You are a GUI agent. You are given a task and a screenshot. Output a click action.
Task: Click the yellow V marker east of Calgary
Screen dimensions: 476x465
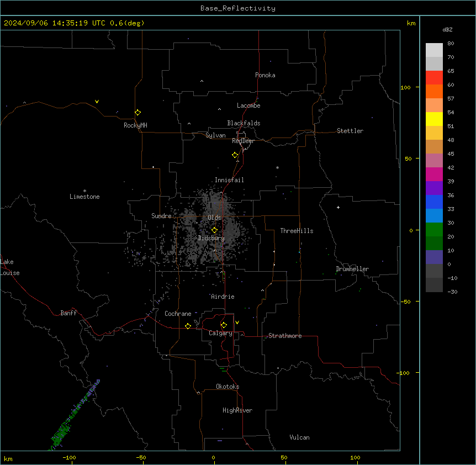click(x=237, y=323)
